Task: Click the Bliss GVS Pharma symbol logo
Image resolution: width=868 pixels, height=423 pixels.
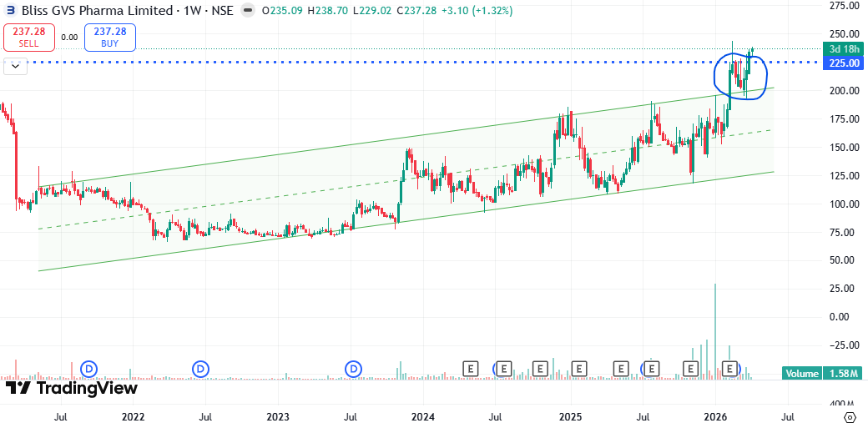Action: click(x=11, y=10)
